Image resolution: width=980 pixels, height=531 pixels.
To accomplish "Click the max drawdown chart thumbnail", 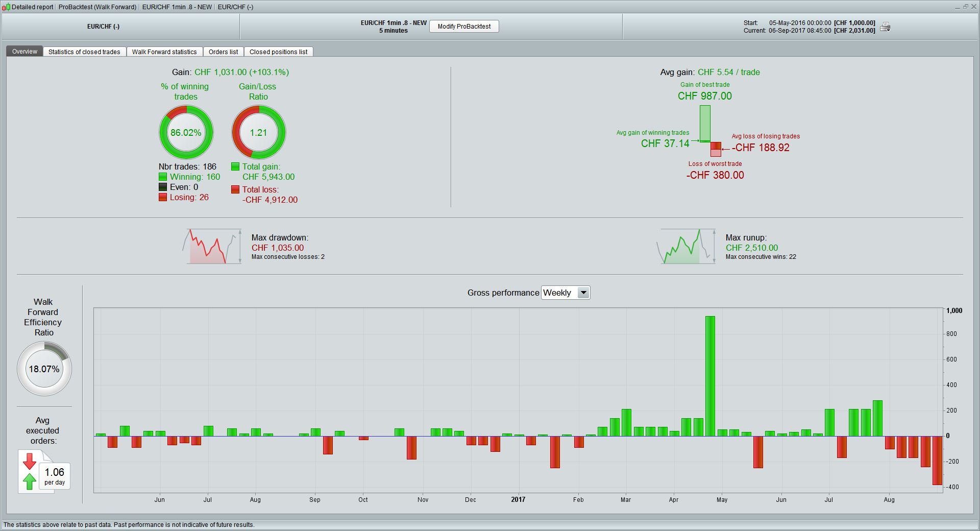I will click(x=212, y=246).
